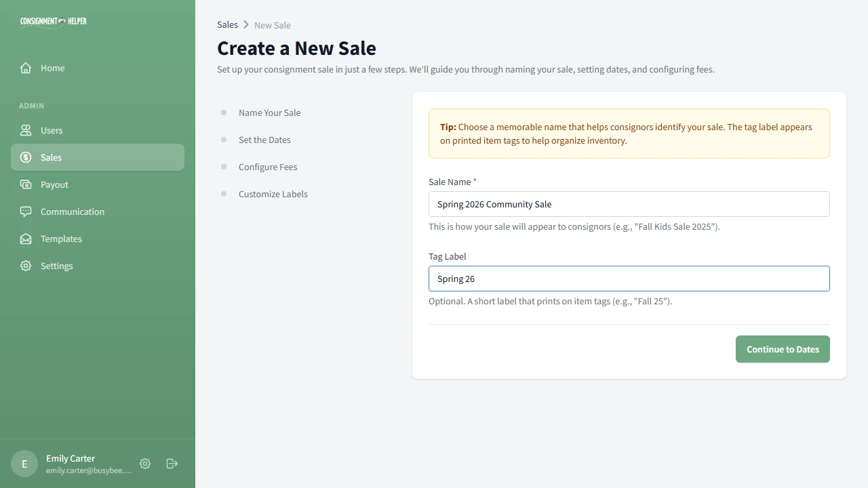Click Emily Carter's avatar circle

click(24, 464)
